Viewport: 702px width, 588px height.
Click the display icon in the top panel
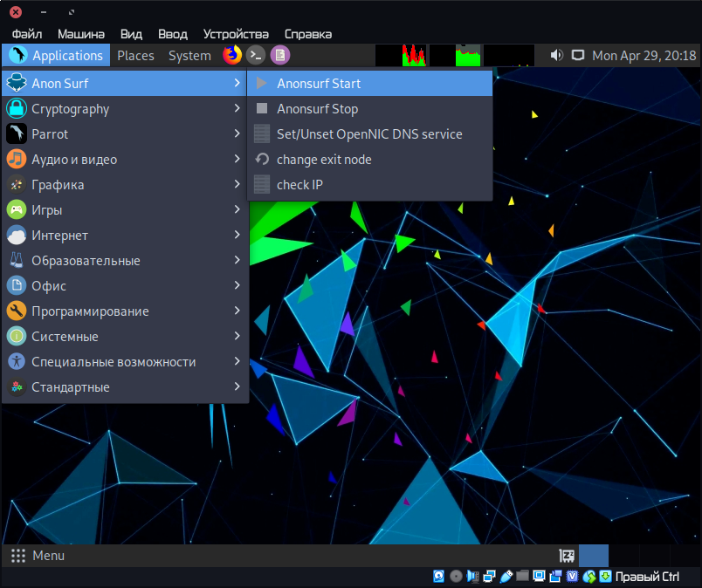[x=577, y=55]
